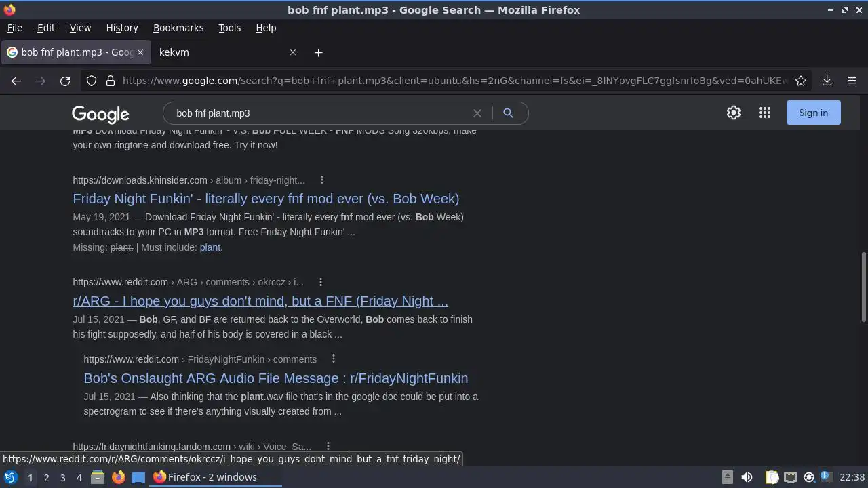868x488 pixels.
Task: Open Google quick settings gear
Action: point(734,113)
